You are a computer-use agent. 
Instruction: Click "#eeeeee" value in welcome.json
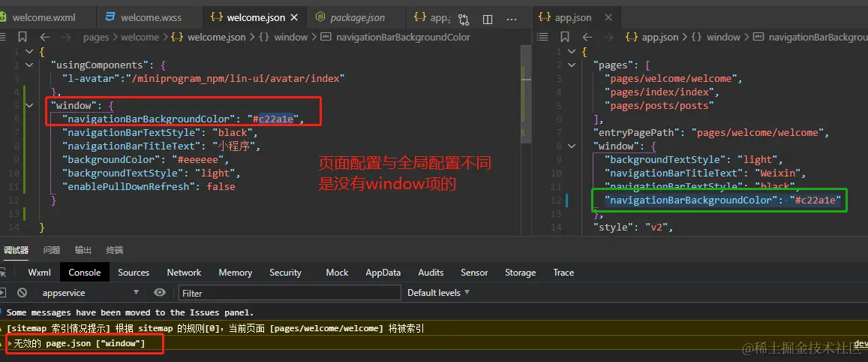click(x=200, y=160)
